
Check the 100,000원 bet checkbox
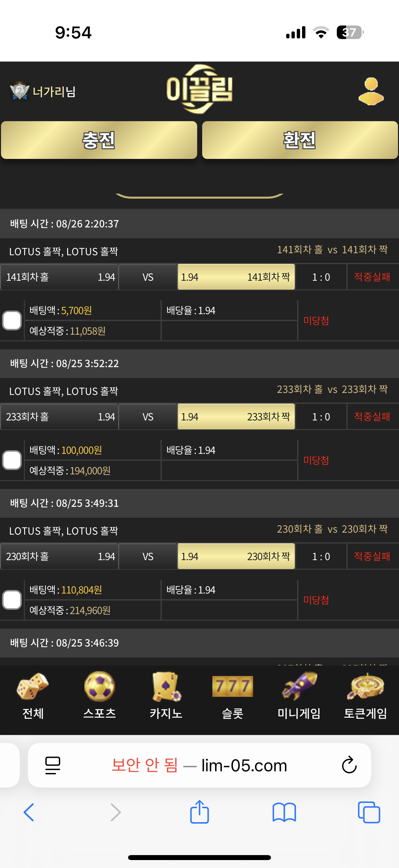click(x=12, y=460)
